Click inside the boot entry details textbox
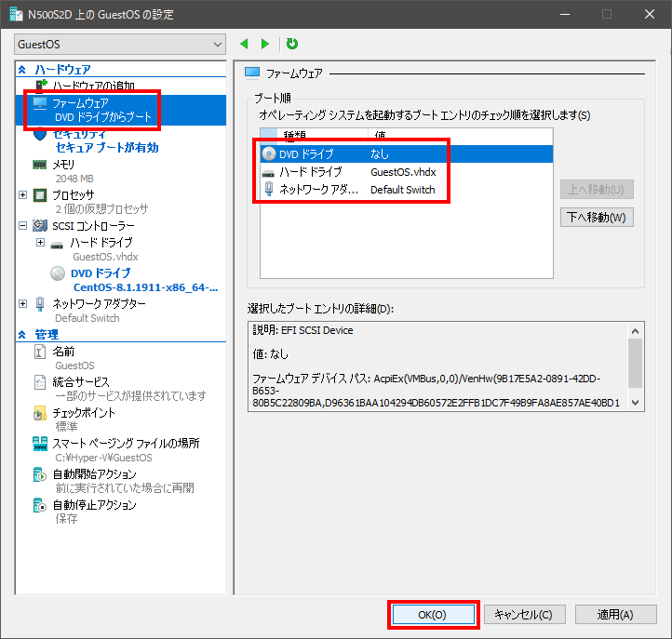672x639 pixels. coord(438,366)
